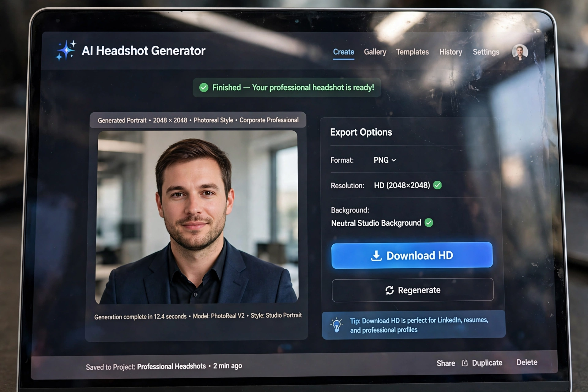The width and height of the screenshot is (588, 392).
Task: Click the Finished headshot ready banner
Action: click(x=287, y=88)
